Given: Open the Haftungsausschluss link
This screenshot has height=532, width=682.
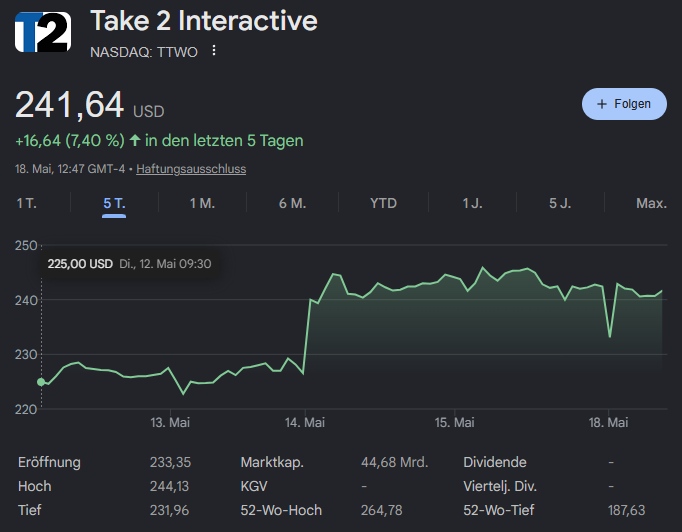Looking at the screenshot, I should point(191,169).
